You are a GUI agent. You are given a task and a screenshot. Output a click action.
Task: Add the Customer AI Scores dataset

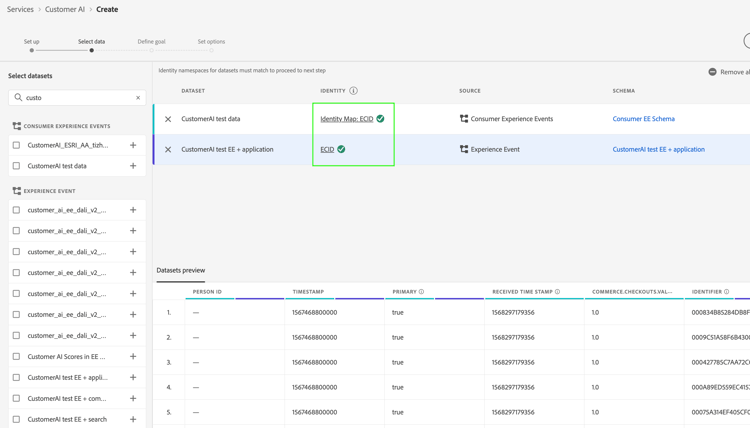[x=133, y=356]
